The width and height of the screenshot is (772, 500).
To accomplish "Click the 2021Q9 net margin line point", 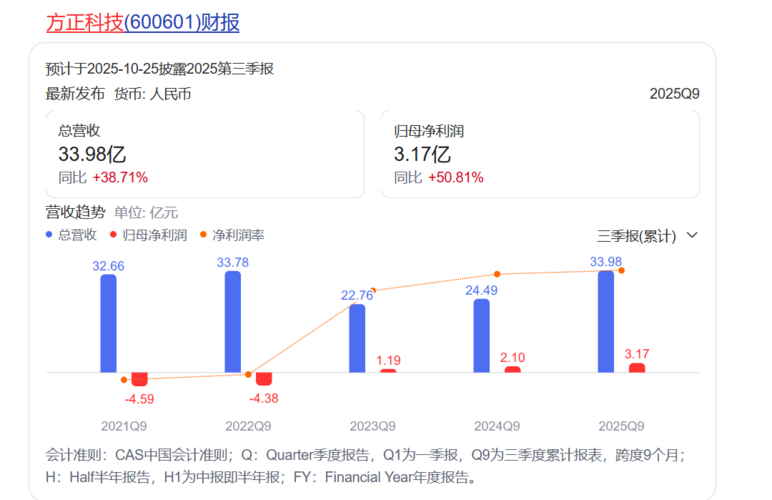I will pos(124,380).
